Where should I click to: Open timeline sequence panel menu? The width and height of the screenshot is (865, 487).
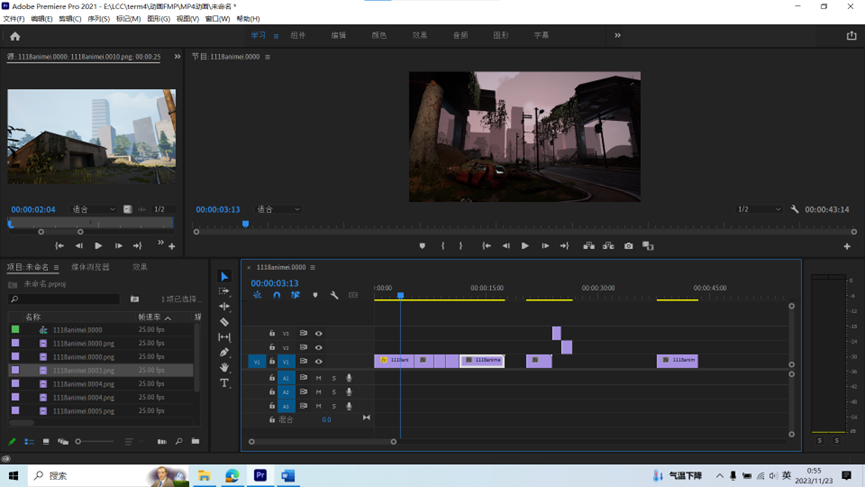(x=313, y=267)
